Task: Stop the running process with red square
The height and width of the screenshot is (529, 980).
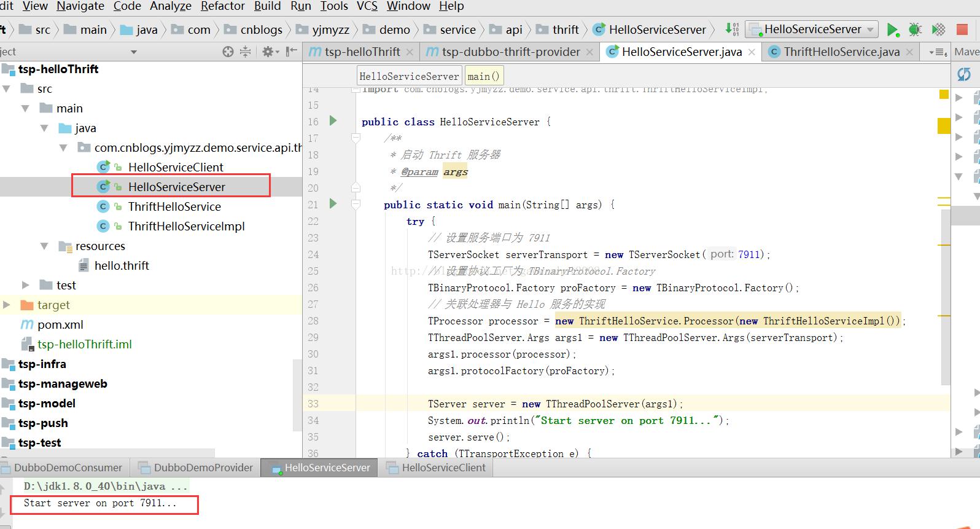Action: click(x=962, y=29)
